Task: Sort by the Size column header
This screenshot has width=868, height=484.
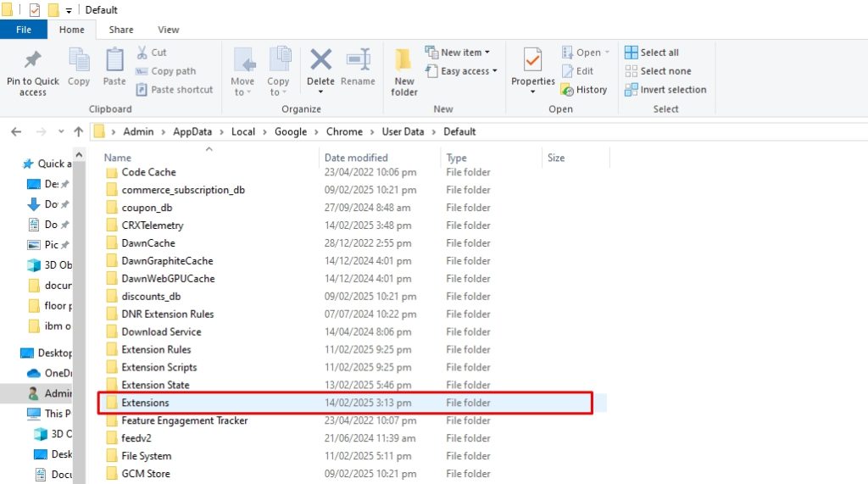Action: coord(556,158)
